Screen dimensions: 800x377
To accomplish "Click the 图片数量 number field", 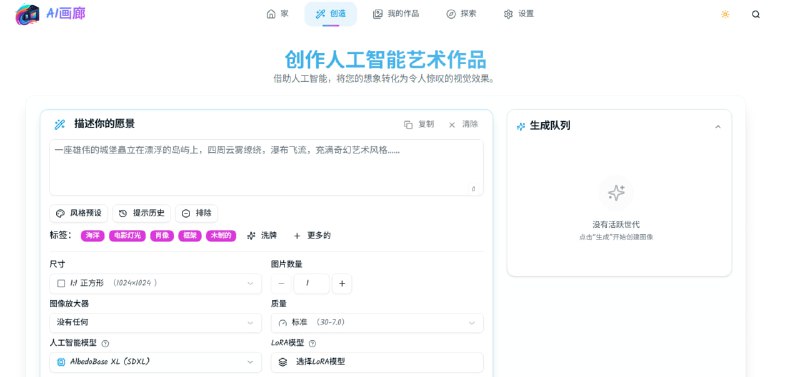I will [311, 284].
